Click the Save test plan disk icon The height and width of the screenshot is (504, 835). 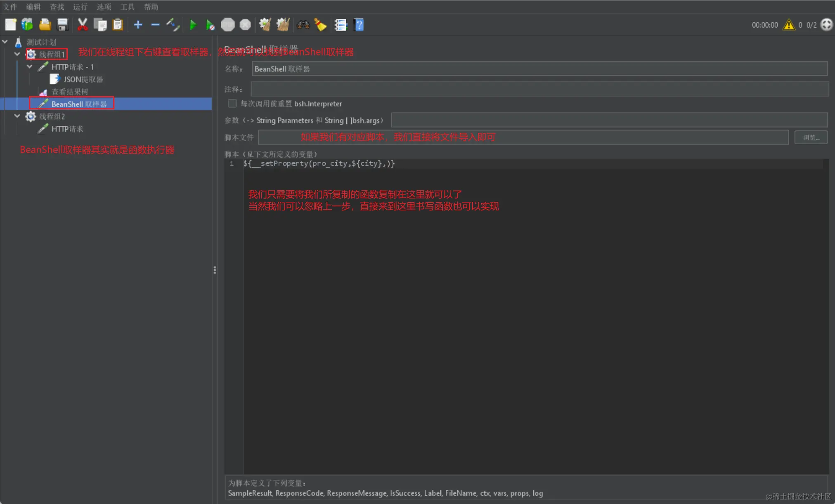(x=62, y=25)
